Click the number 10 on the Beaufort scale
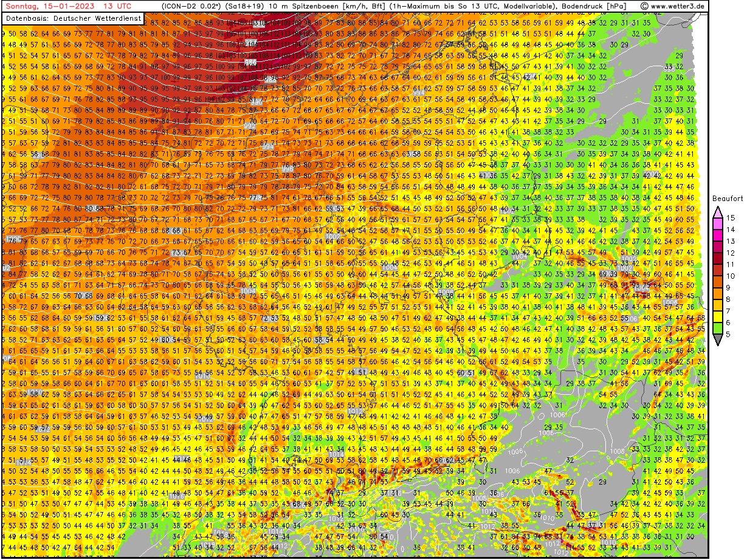Image resolution: width=747 pixels, height=560 pixels. pyautogui.click(x=731, y=276)
